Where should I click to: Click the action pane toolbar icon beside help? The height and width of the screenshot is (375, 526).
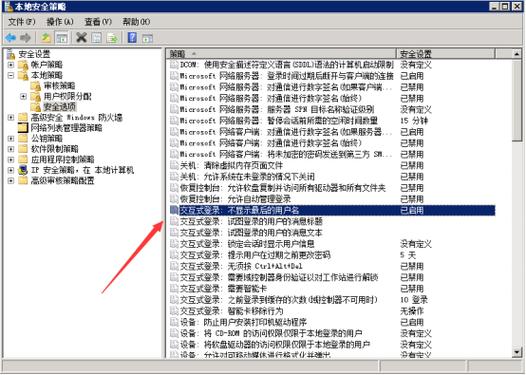tap(147, 38)
